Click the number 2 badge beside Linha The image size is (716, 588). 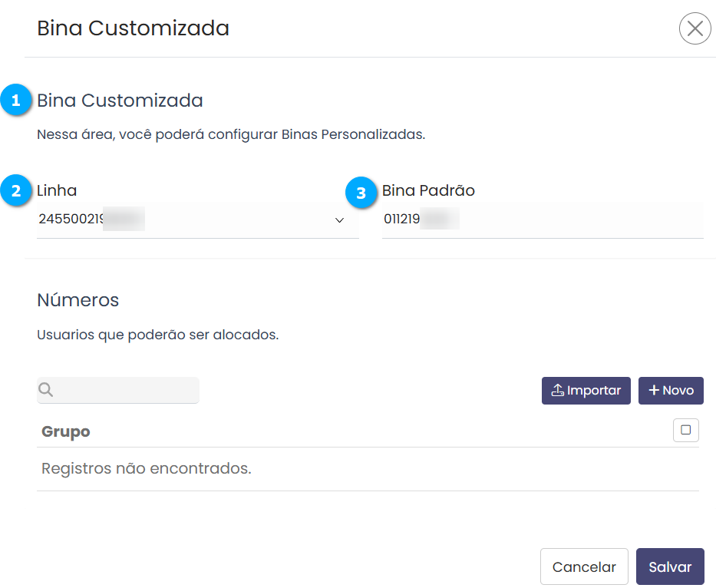[x=16, y=191]
